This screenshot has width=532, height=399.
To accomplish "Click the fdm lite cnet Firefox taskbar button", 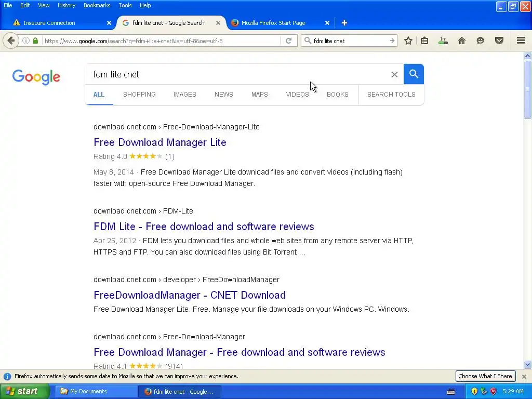I will (x=180, y=392).
